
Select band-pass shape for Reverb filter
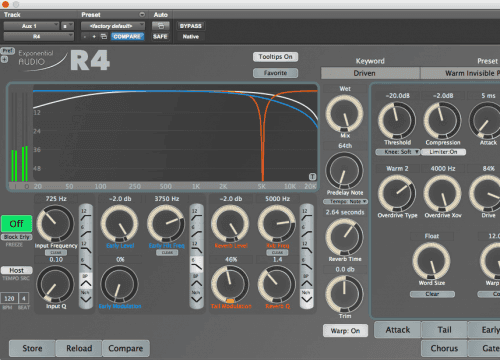(306, 281)
